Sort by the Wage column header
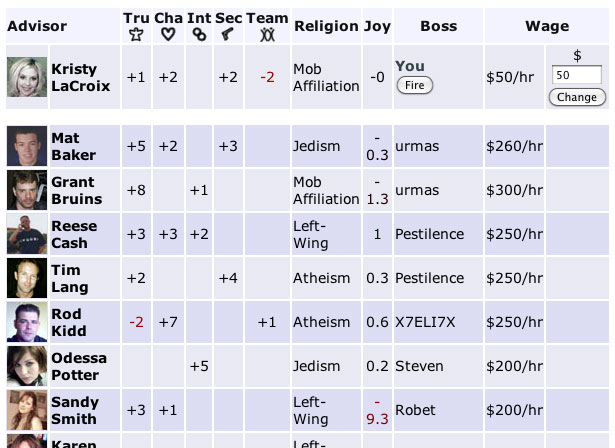The height and width of the screenshot is (448, 615). click(546, 26)
